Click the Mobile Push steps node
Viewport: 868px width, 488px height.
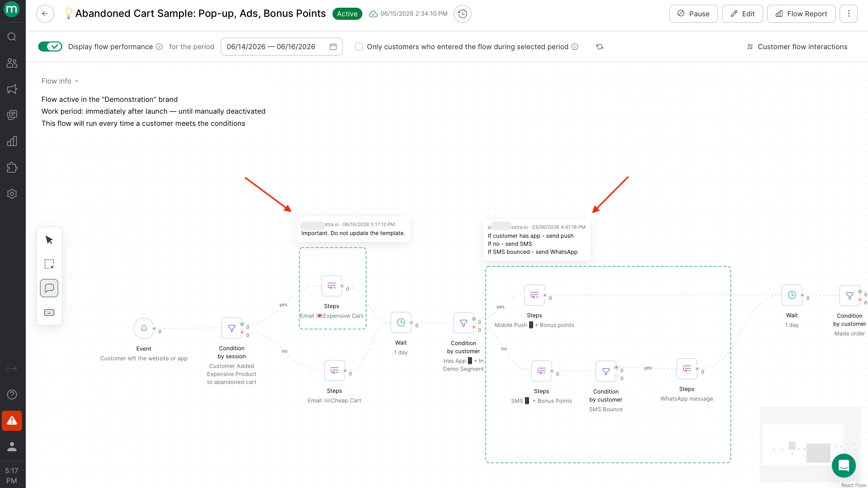pos(534,295)
